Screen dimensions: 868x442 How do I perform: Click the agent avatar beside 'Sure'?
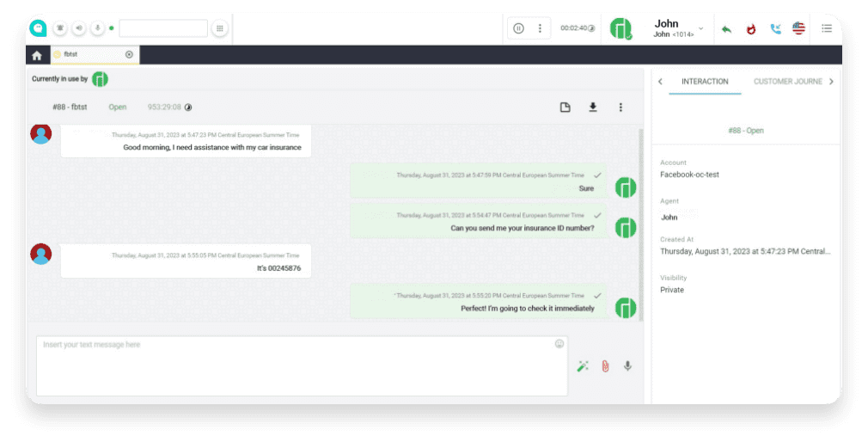tap(626, 187)
